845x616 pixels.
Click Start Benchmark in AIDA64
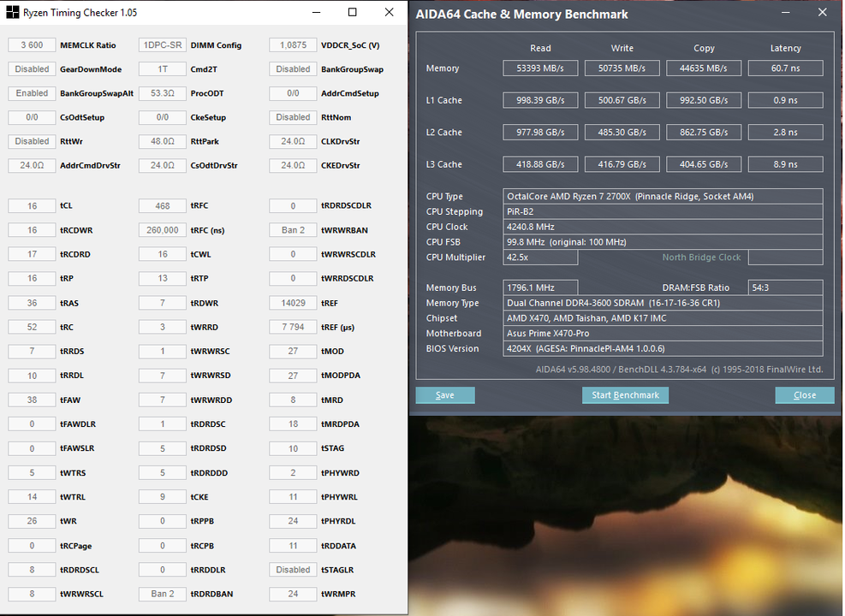click(625, 395)
